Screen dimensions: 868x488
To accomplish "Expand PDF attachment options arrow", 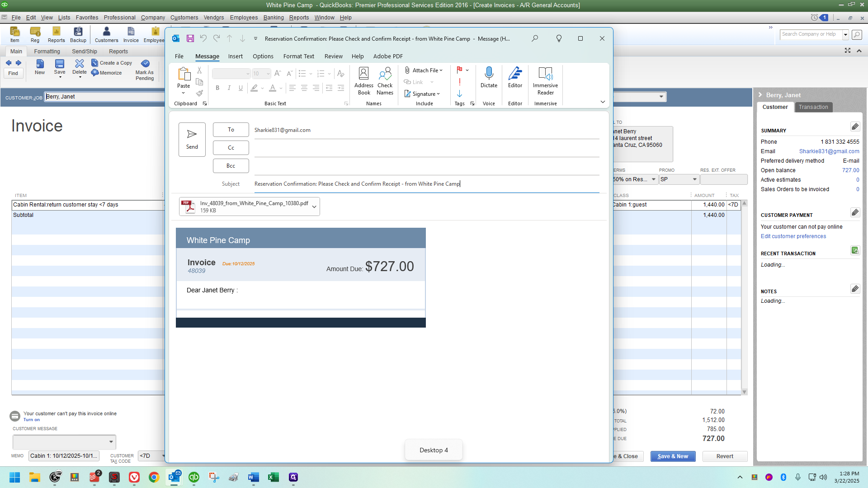I will click(x=314, y=206).
